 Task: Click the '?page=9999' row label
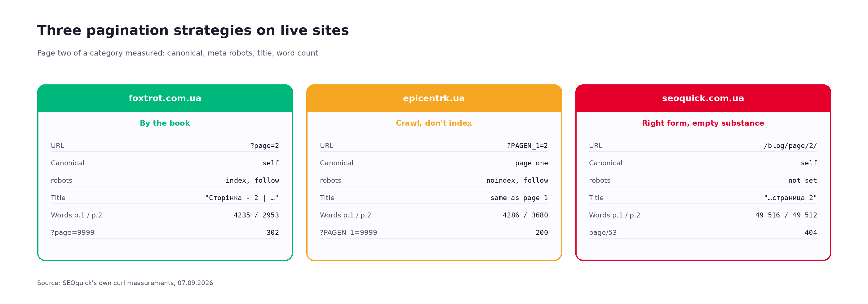73,233
